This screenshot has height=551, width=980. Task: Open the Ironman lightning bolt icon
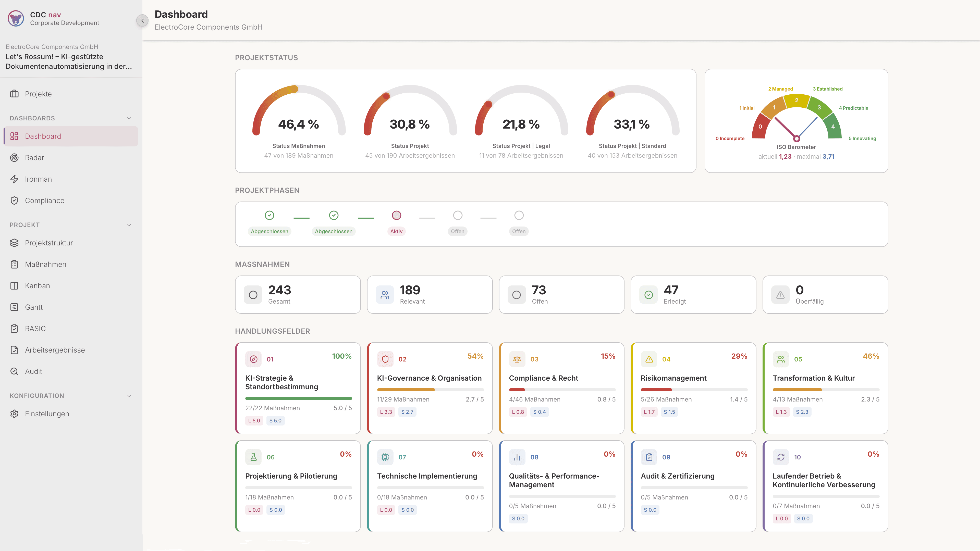[x=14, y=179]
